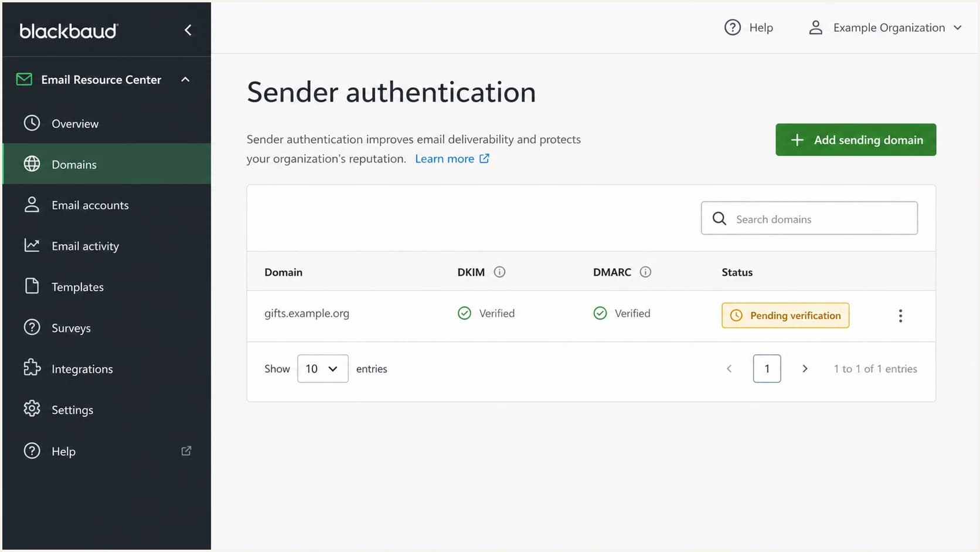This screenshot has height=552, width=980.
Task: Click the external link icon after Learn more
Action: [484, 158]
